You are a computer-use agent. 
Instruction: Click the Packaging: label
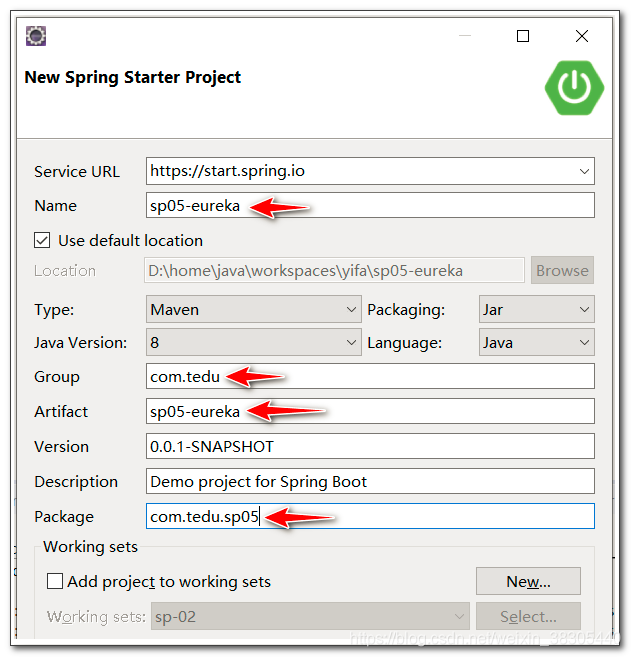(x=406, y=310)
